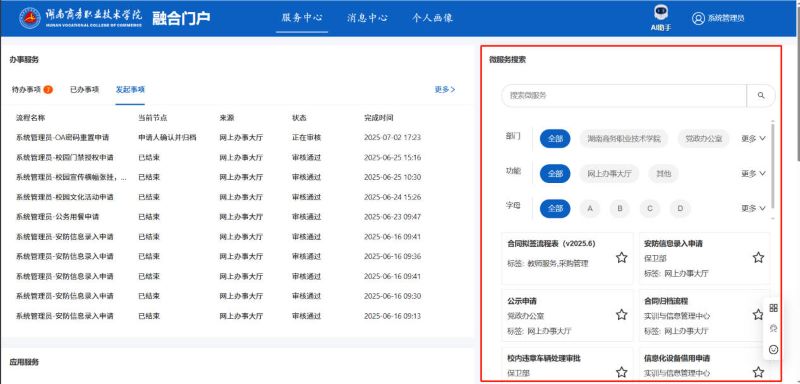Focus the 搜索微服务 search field

[623, 95]
